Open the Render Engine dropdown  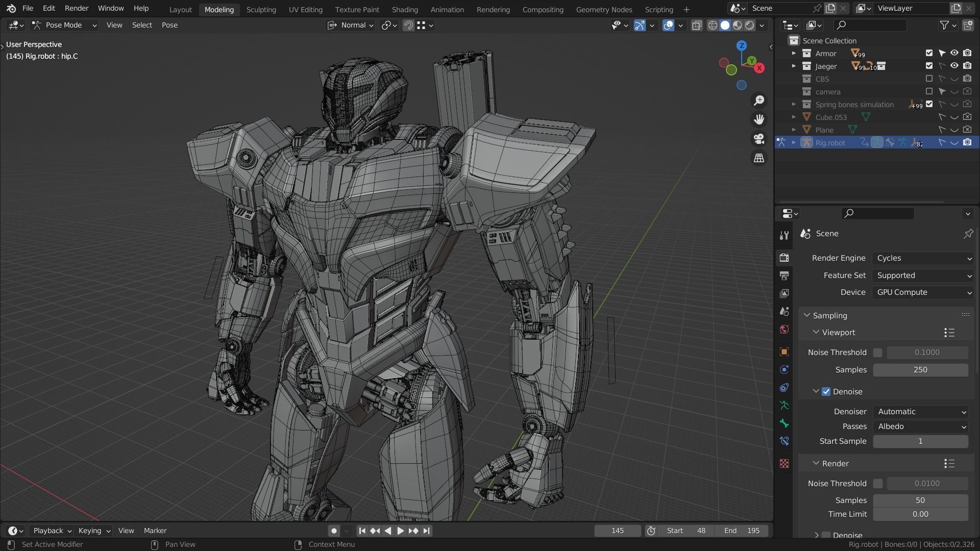(923, 258)
